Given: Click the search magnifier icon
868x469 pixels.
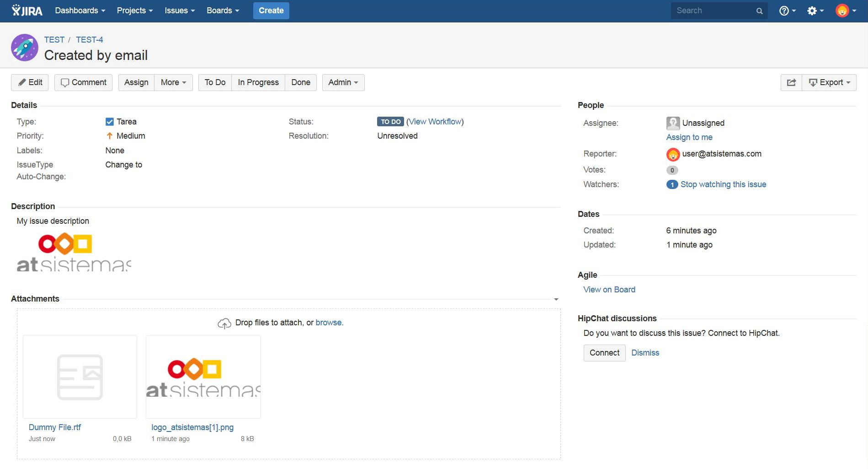Looking at the screenshot, I should pos(759,11).
